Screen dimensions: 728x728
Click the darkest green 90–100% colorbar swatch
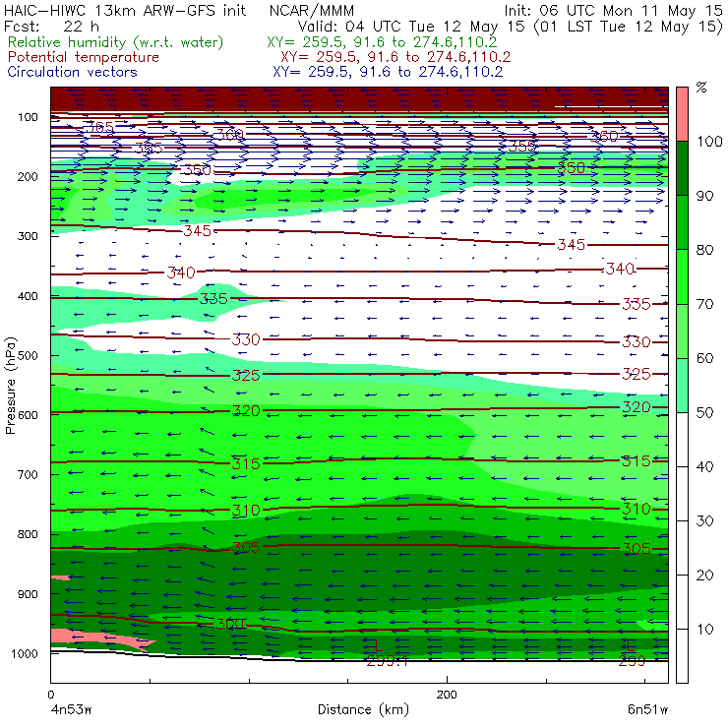(682, 168)
